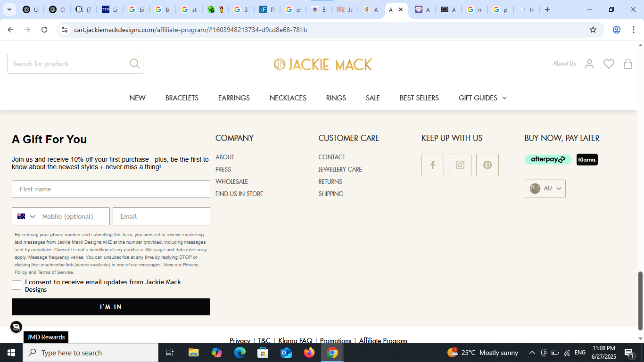
Task: Submit the I'M IN button
Action: tap(111, 307)
